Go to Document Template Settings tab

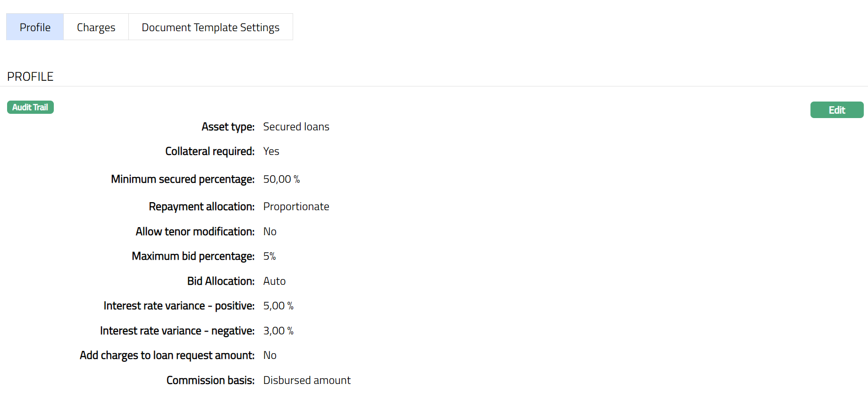211,27
